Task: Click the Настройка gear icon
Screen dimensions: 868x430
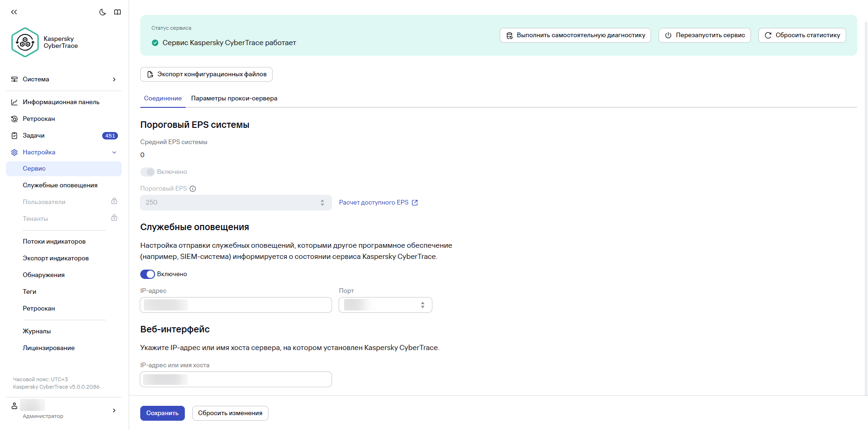Action: [x=14, y=152]
